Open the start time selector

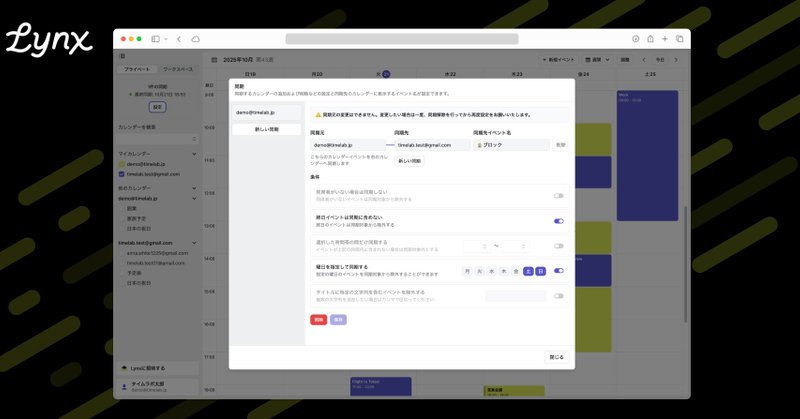click(x=477, y=247)
